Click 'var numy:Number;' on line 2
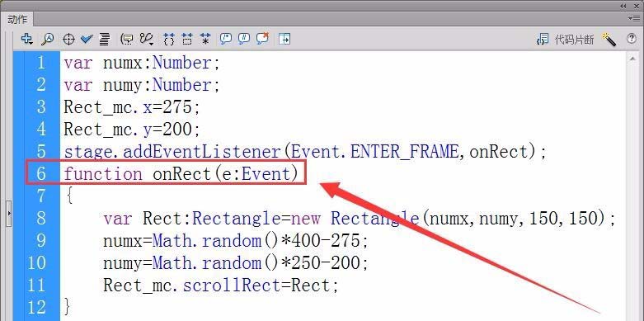The height and width of the screenshot is (321, 644). tap(142, 85)
